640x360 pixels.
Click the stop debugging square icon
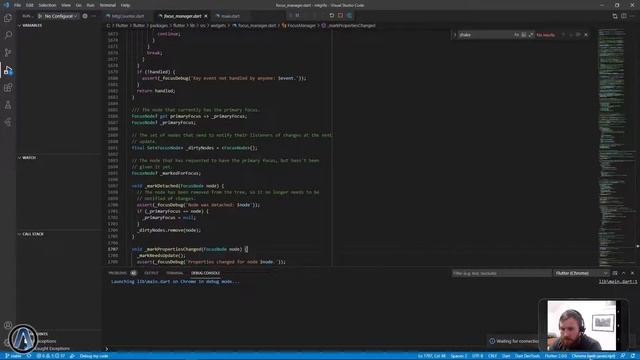coord(340,16)
